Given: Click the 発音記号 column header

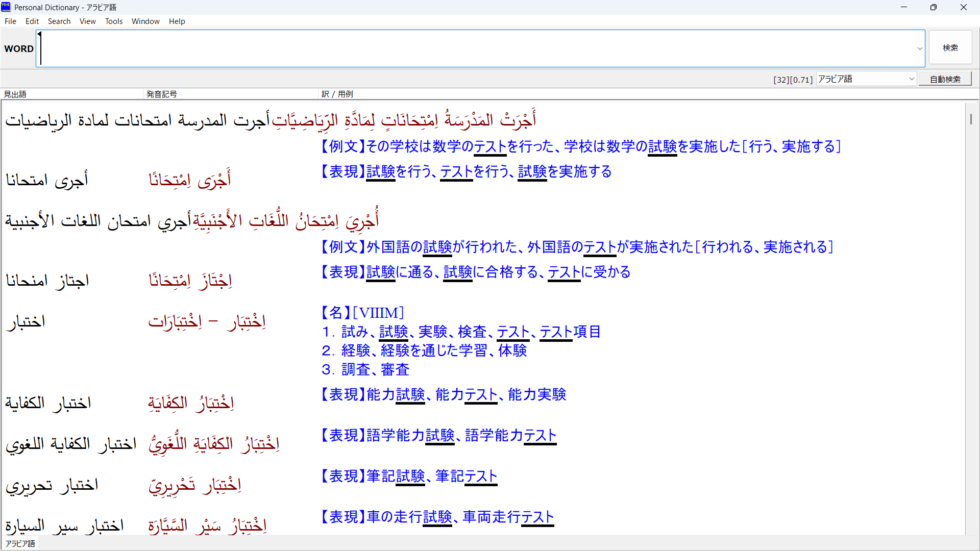Looking at the screenshot, I should tap(161, 94).
